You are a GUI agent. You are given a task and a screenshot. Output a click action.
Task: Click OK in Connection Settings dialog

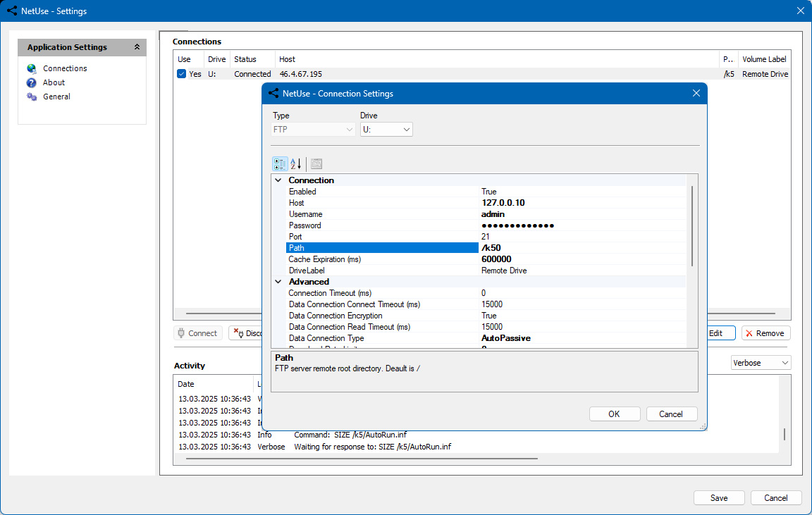(x=614, y=414)
